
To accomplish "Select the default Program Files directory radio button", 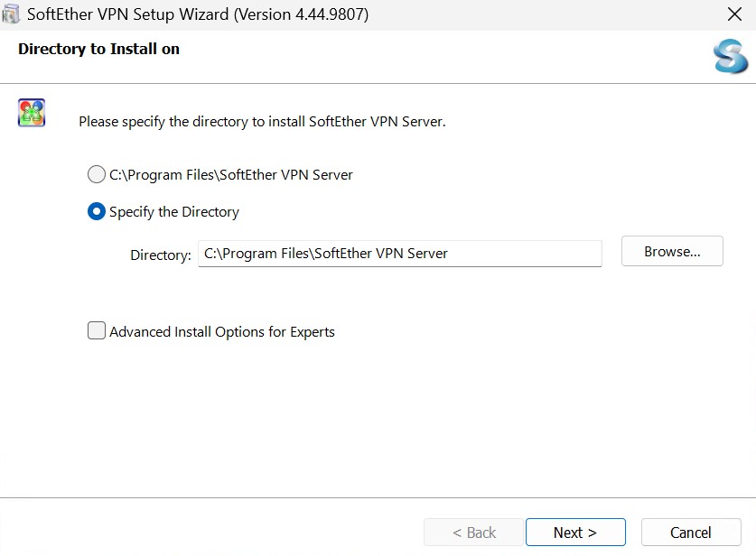I will tap(96, 174).
